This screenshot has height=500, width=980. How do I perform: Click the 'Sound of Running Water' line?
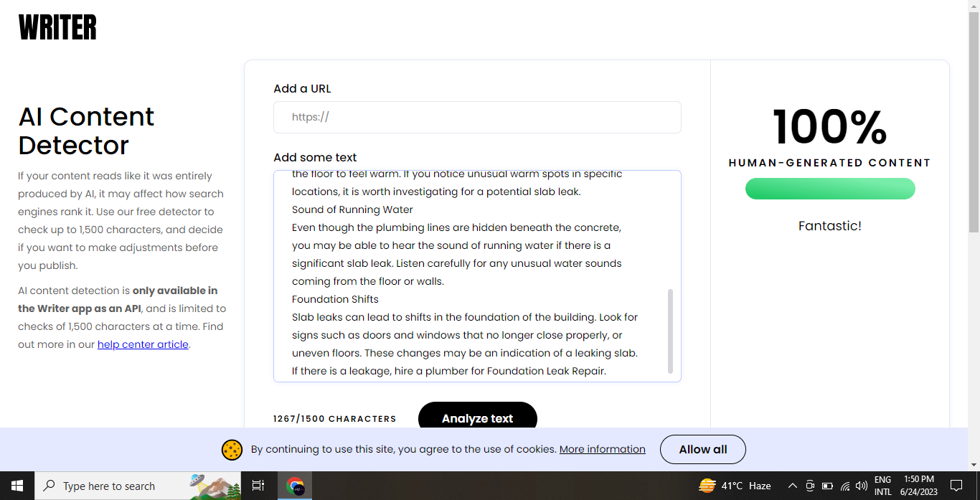pyautogui.click(x=352, y=209)
